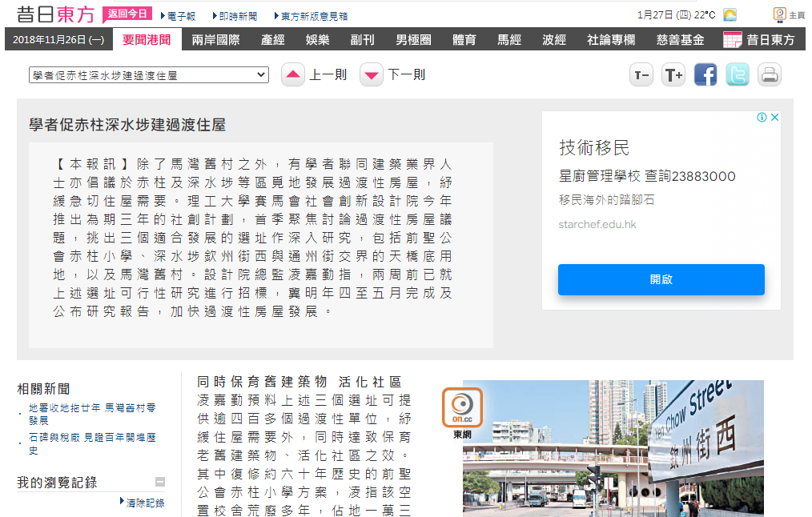Image resolution: width=812 pixels, height=517 pixels.
Task: Open the on.cc 東網 logo
Action: pyautogui.click(x=462, y=408)
